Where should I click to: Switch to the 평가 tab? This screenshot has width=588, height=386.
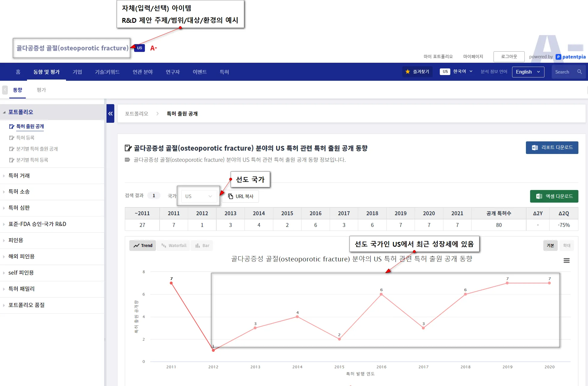(41, 90)
